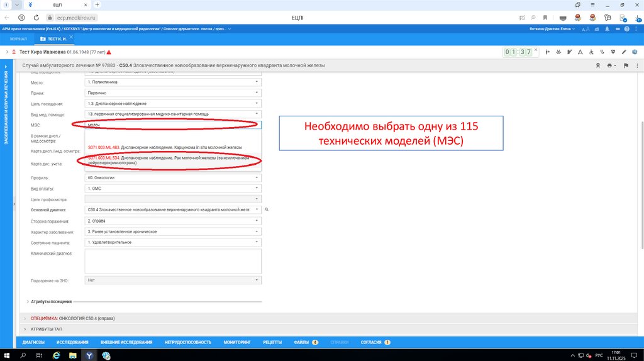The image size is (644, 361).
Task: Open the header three-dot menu
Action: click(x=637, y=29)
